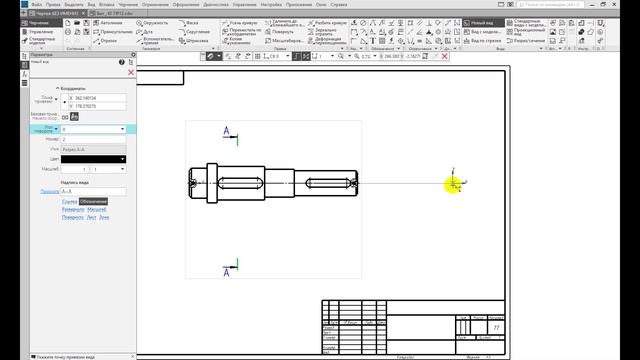The image size is (640, 360).
Task: Open the Угол поворота value dropdown
Action: (x=122, y=129)
